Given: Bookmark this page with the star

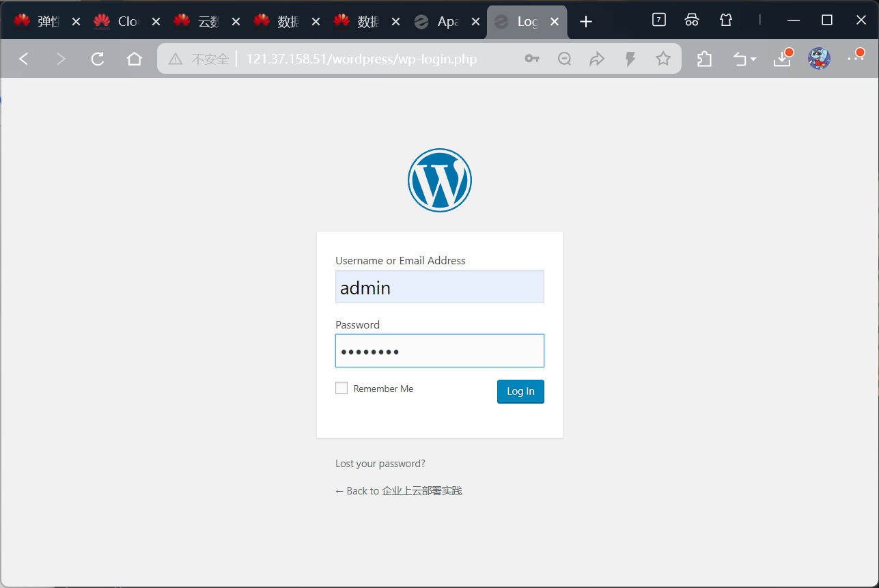Looking at the screenshot, I should (x=663, y=59).
